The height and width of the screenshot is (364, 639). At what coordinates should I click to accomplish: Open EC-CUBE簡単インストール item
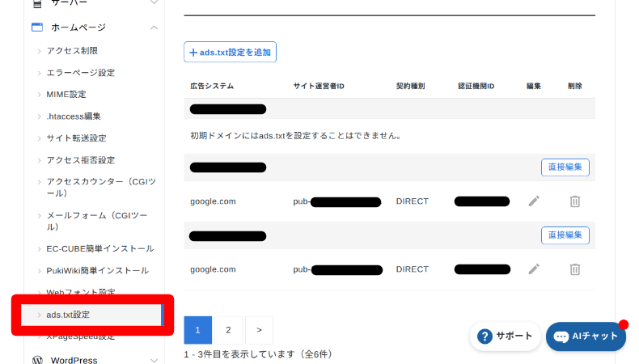100,248
